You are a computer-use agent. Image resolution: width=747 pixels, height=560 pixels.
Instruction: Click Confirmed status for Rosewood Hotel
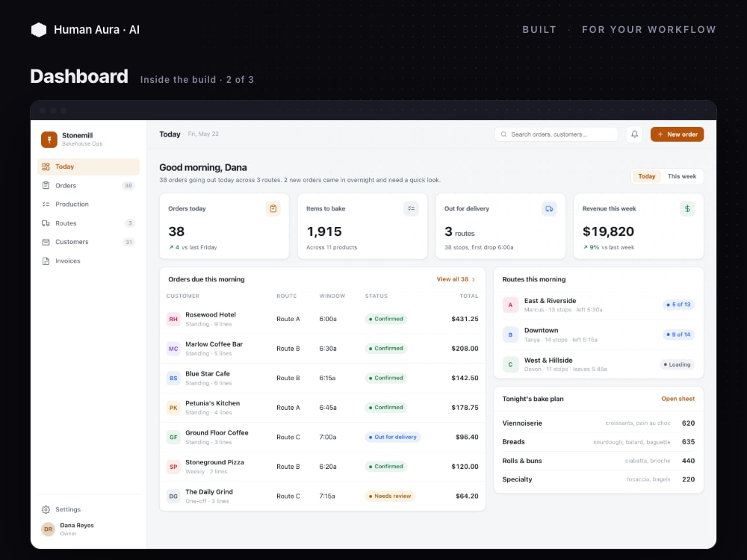tap(386, 319)
